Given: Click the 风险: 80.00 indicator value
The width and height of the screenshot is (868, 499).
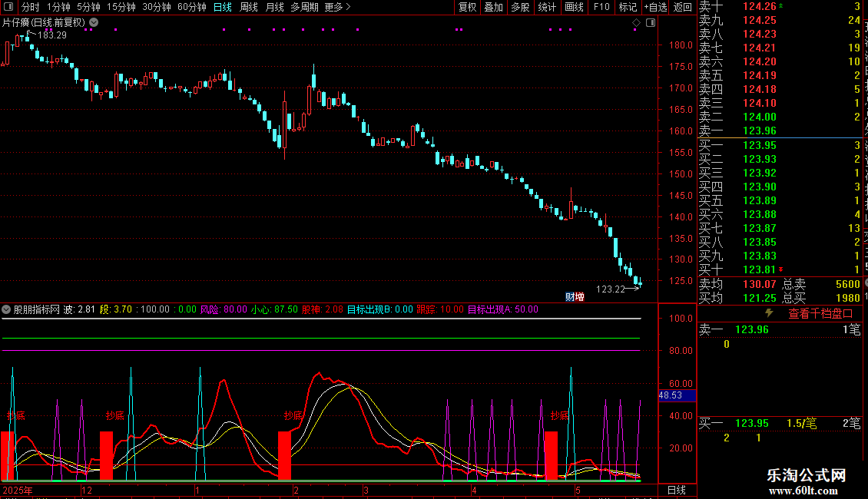Looking at the screenshot, I should (224, 309).
